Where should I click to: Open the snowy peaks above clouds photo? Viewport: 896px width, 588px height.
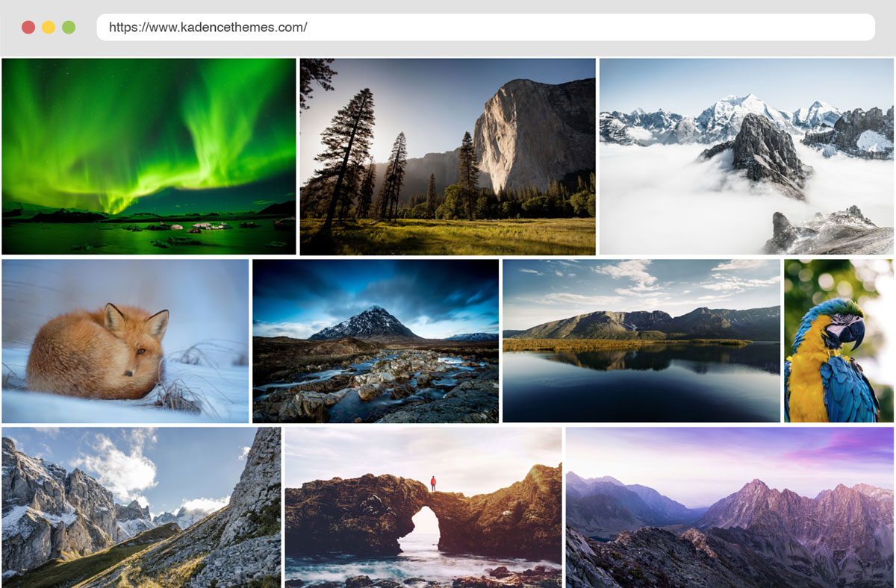(x=746, y=157)
